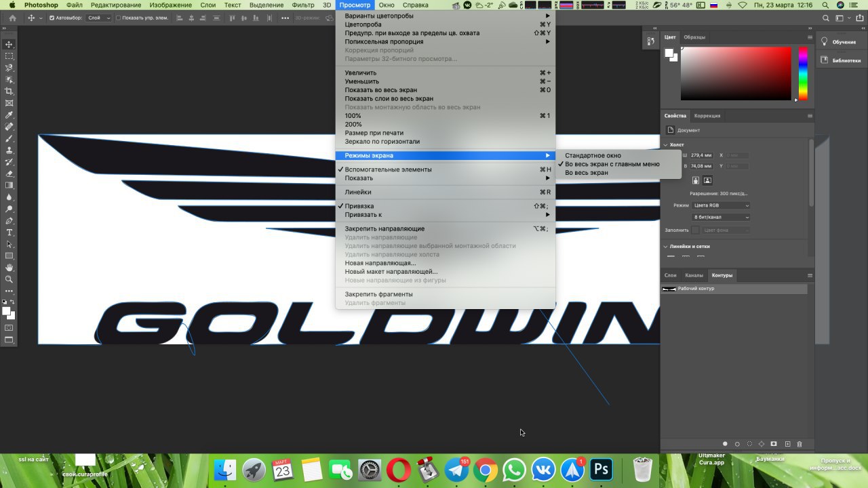Choose the Во весь экран screen mode
Viewport: 868px width, 488px height.
coord(618,173)
